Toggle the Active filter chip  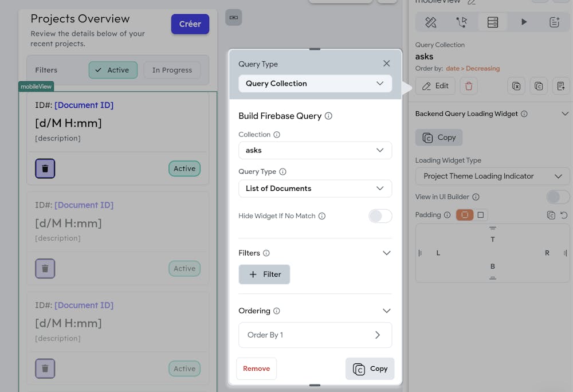[113, 70]
